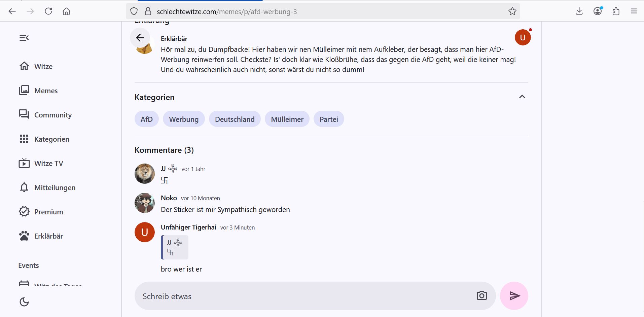Open Noko's user profile name

point(169,198)
